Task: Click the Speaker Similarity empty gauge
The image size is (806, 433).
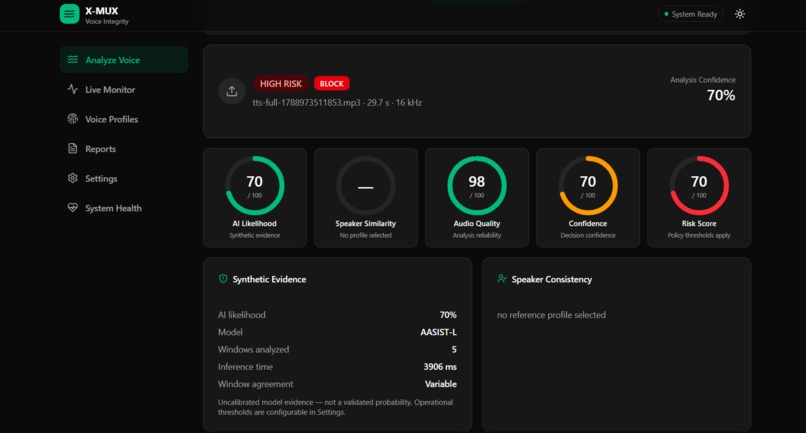Action: (x=366, y=186)
